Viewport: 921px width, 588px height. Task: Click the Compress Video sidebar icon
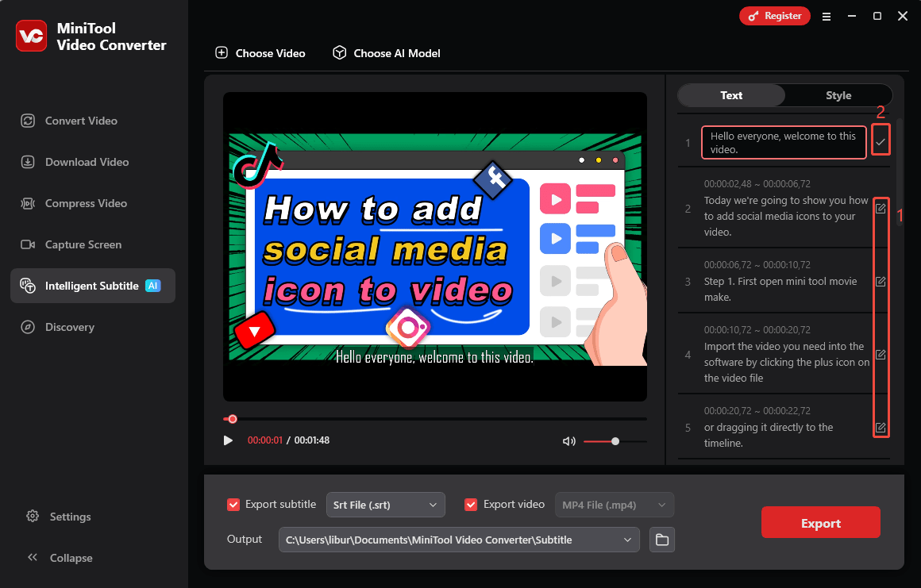[28, 203]
